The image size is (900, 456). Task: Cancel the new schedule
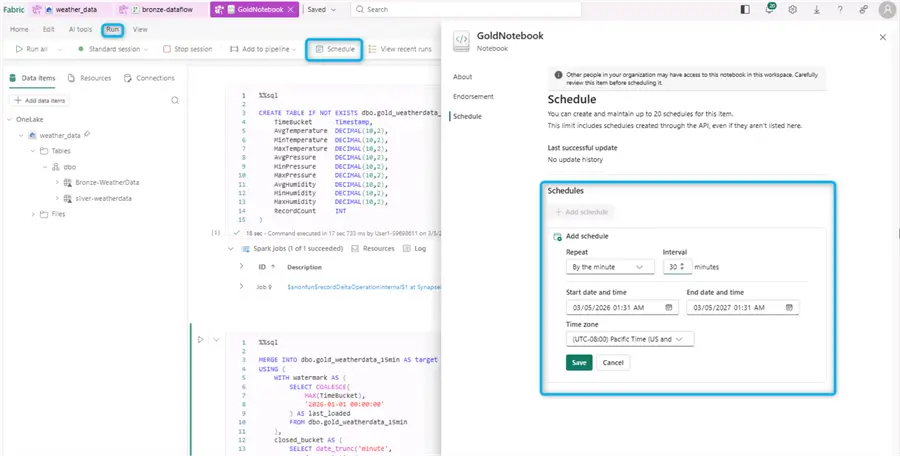[x=613, y=362]
